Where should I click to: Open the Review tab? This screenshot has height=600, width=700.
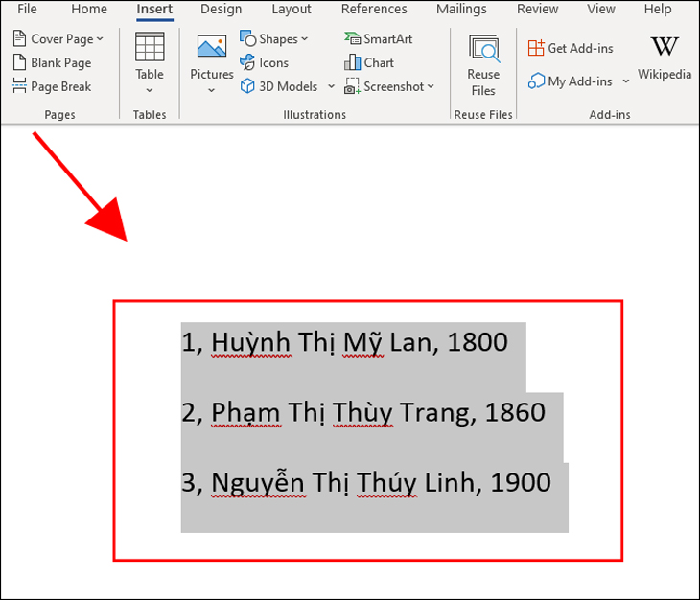point(538,9)
